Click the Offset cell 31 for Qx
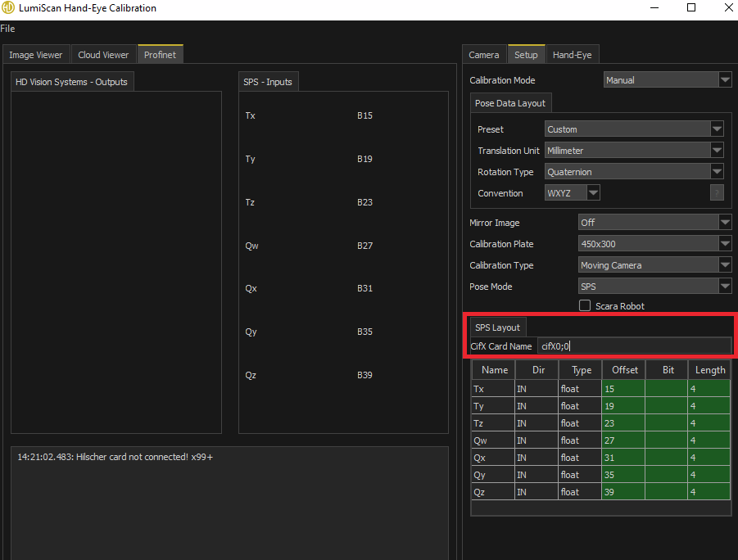The height and width of the screenshot is (560, 738). 623,458
